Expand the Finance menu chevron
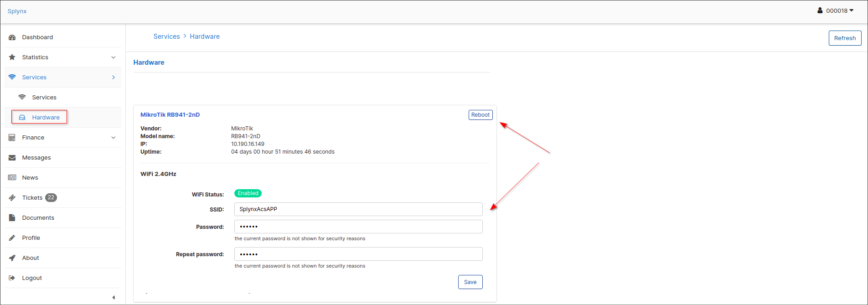Viewport: 868px width, 305px height. (114, 138)
